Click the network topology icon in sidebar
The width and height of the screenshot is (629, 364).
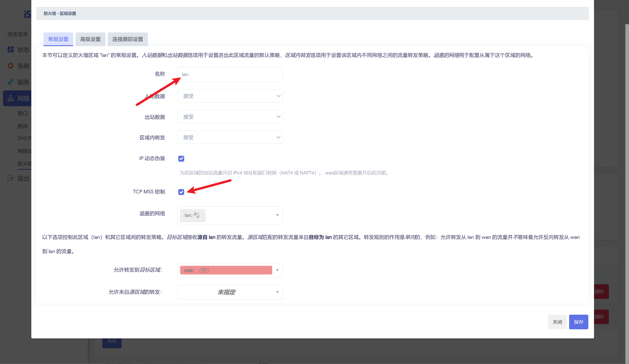(11, 98)
